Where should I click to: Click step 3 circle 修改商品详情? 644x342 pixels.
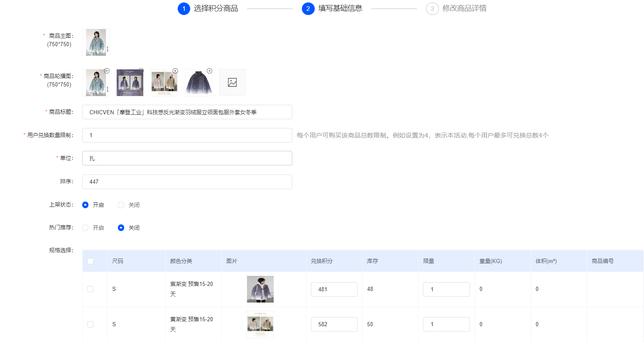[x=432, y=8]
